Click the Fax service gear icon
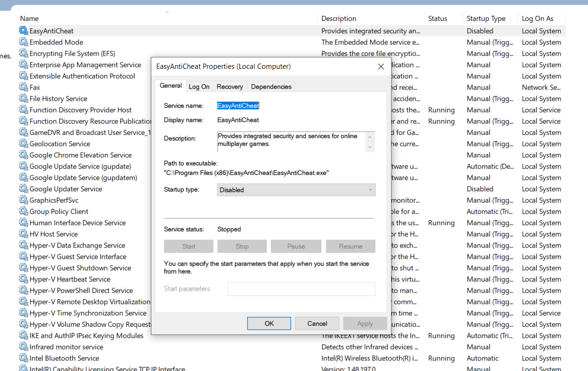588x371 pixels. point(23,87)
